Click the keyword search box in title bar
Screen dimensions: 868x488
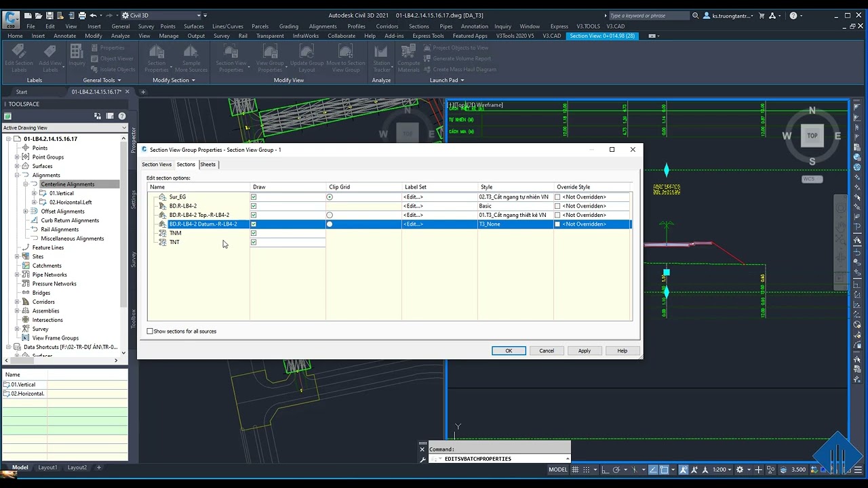pyautogui.click(x=648, y=16)
